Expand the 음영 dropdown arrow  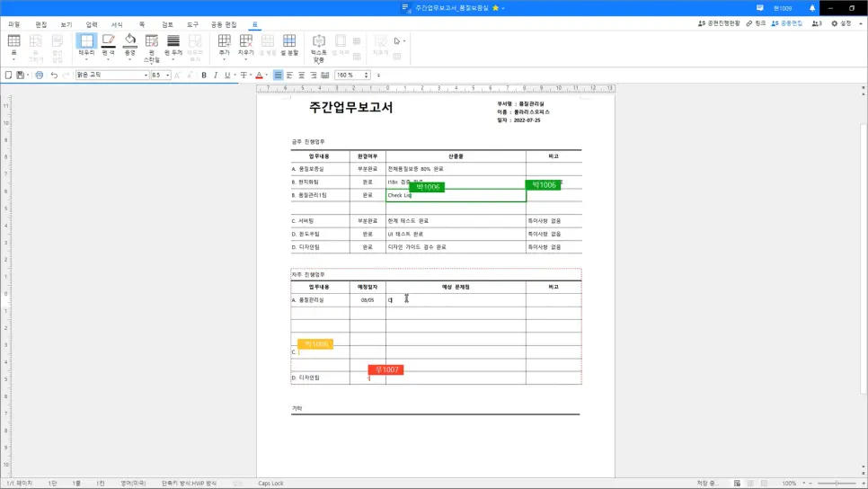(x=130, y=58)
